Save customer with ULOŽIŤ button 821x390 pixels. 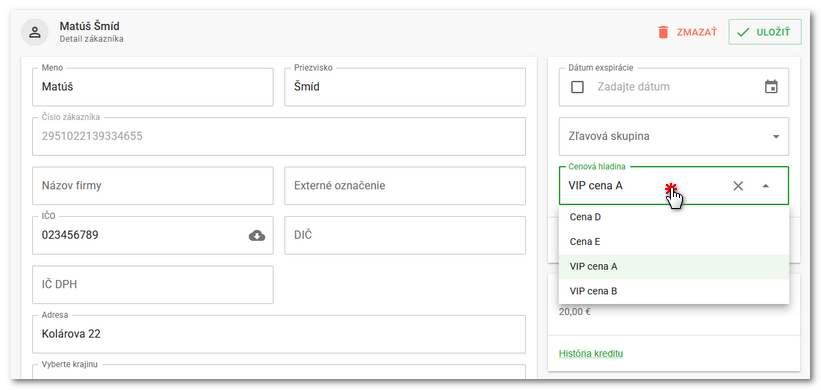[x=764, y=32]
